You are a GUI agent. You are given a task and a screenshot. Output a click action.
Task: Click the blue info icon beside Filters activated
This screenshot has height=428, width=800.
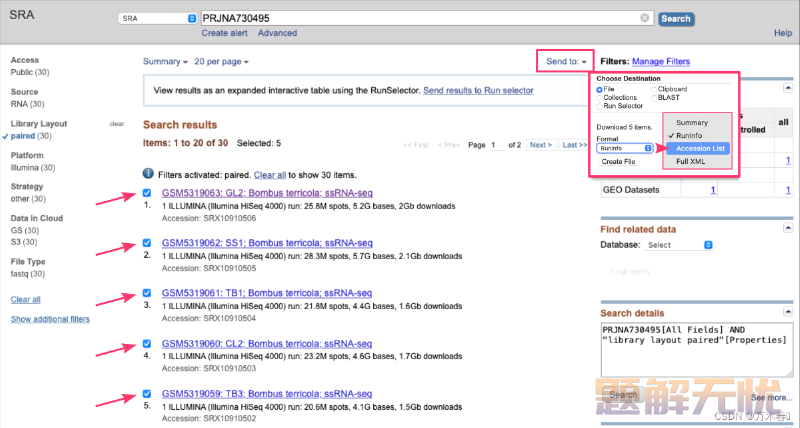click(148, 174)
